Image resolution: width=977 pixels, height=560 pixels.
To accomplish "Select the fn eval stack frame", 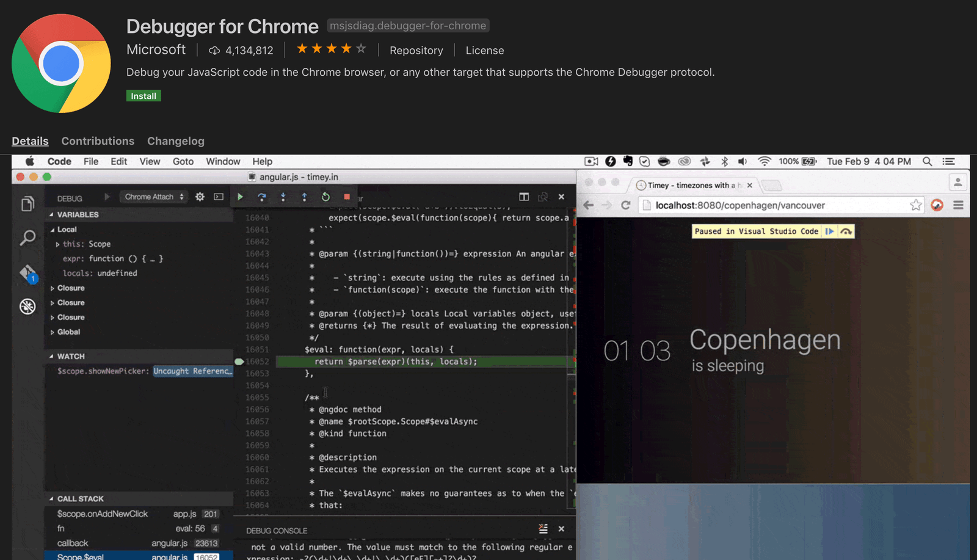I will (138, 528).
